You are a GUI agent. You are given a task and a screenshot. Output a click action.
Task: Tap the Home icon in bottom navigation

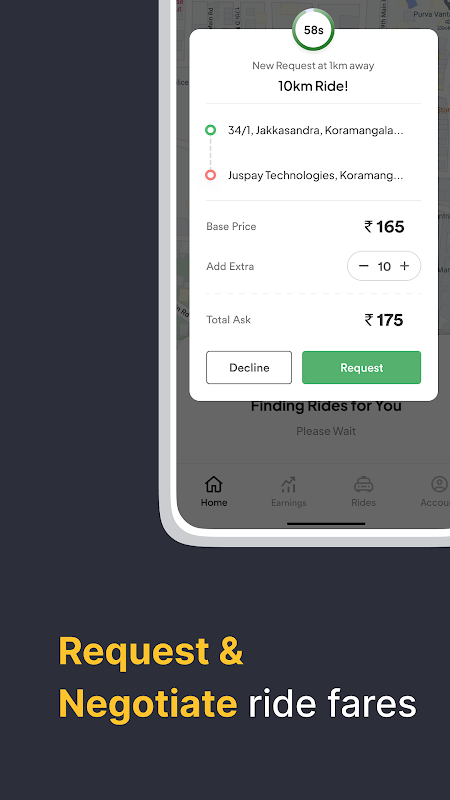point(213,484)
